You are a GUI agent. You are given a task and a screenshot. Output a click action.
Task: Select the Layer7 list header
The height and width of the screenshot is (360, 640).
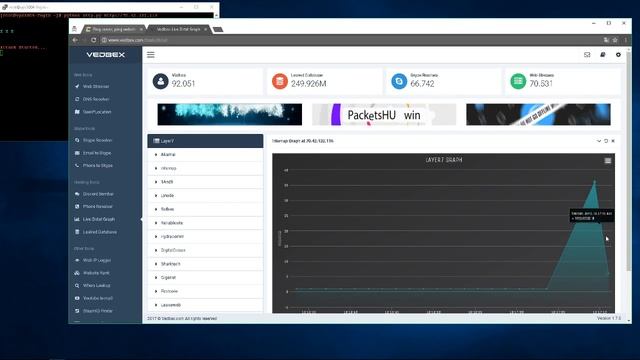pos(205,141)
